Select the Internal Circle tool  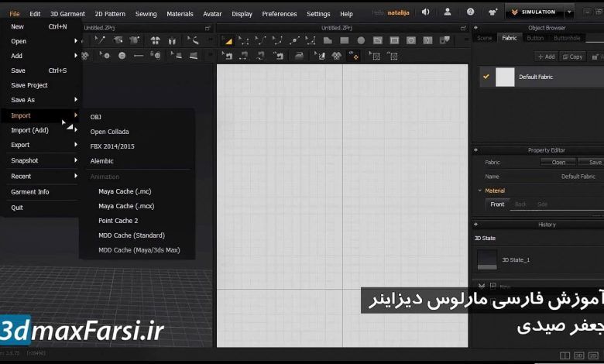pyautogui.click(x=411, y=40)
